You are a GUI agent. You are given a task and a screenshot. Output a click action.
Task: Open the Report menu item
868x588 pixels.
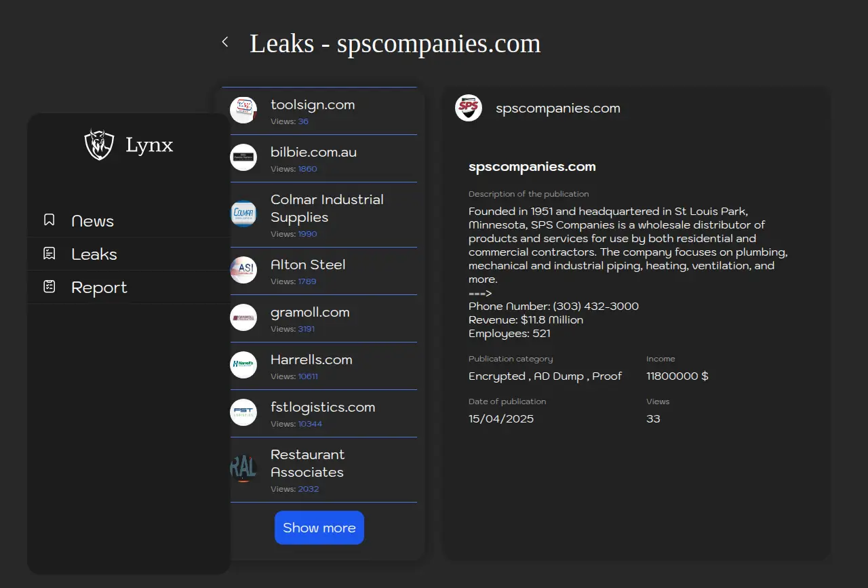[99, 288]
